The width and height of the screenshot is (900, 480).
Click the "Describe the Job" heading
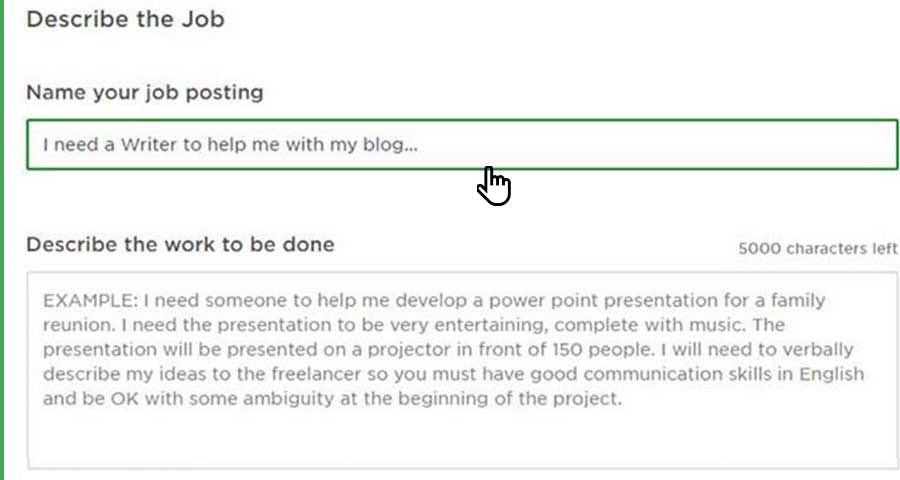click(x=125, y=19)
